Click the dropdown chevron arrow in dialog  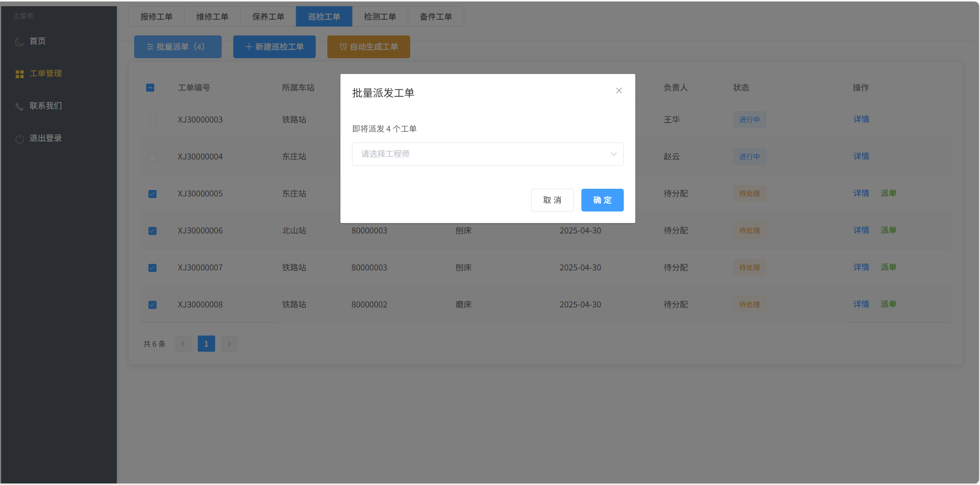coord(613,154)
